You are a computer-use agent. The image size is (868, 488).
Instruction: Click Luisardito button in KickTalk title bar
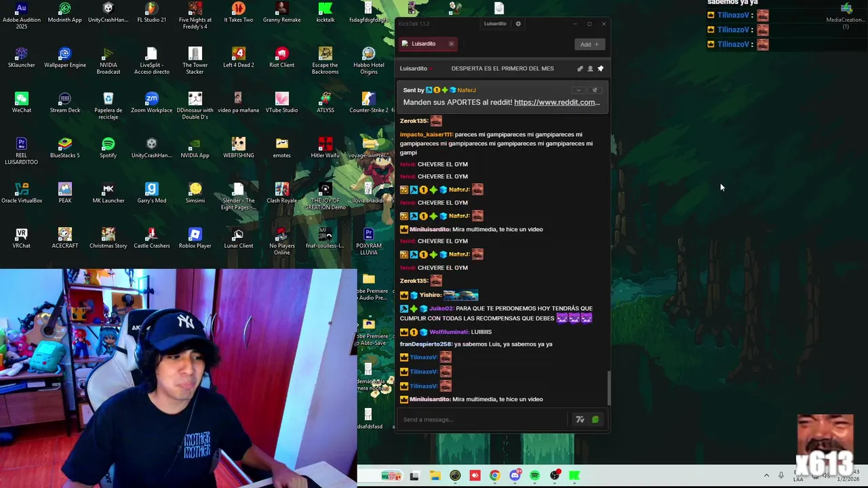point(495,24)
